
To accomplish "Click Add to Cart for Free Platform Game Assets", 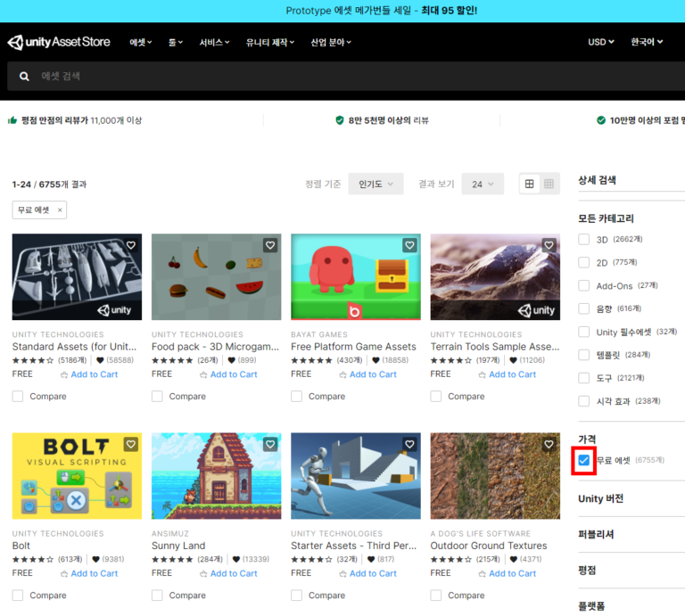I will pyautogui.click(x=373, y=374).
